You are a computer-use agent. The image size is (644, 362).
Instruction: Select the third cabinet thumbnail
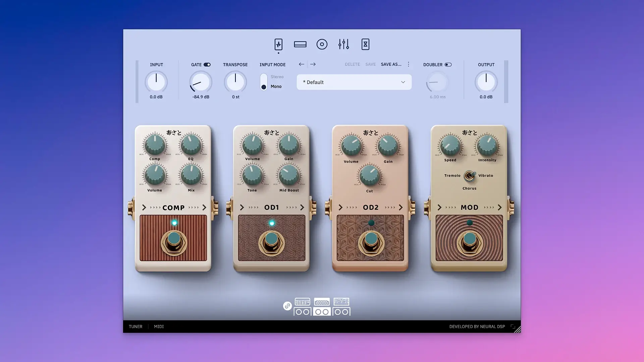pyautogui.click(x=341, y=312)
